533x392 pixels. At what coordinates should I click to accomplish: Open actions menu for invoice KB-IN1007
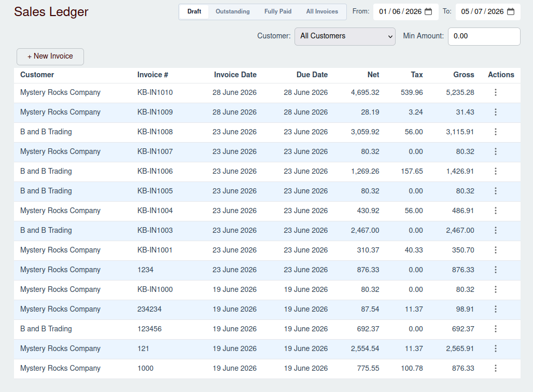point(496,151)
